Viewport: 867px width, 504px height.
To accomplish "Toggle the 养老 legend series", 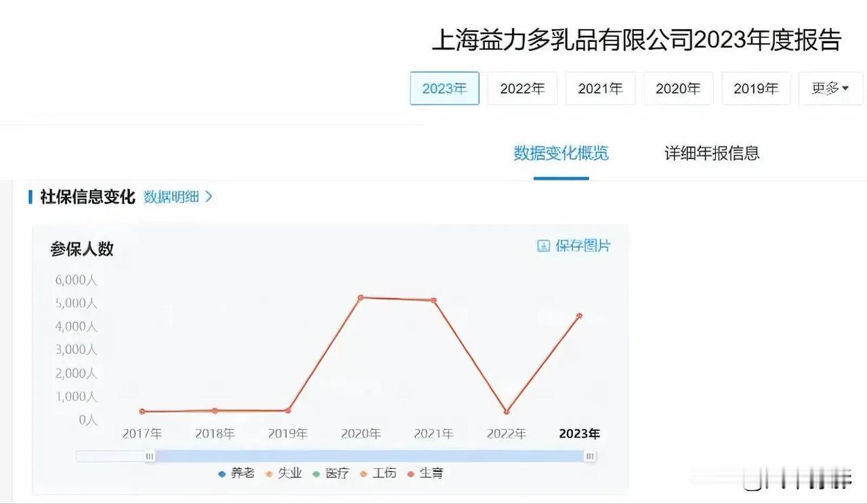I will [x=236, y=474].
